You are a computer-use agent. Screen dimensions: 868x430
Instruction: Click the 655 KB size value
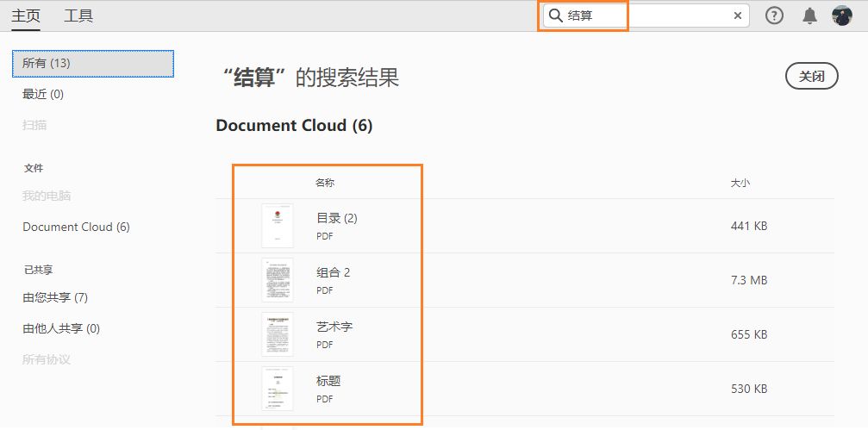coord(749,334)
